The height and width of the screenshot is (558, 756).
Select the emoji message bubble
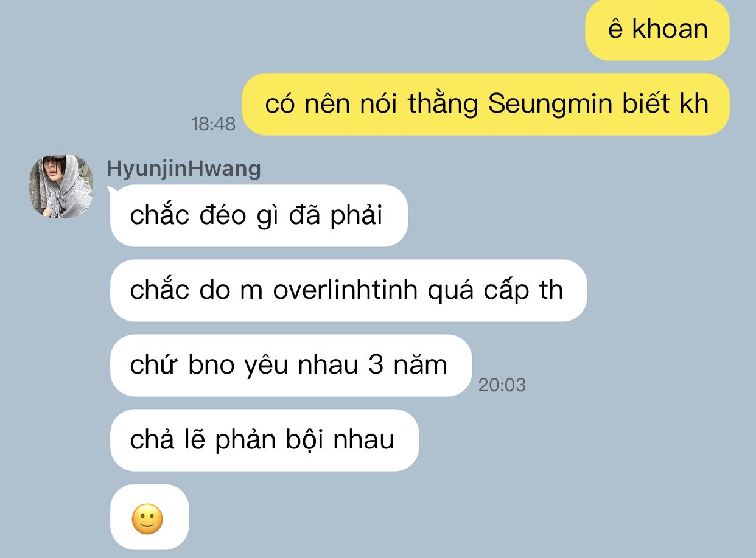click(150, 517)
